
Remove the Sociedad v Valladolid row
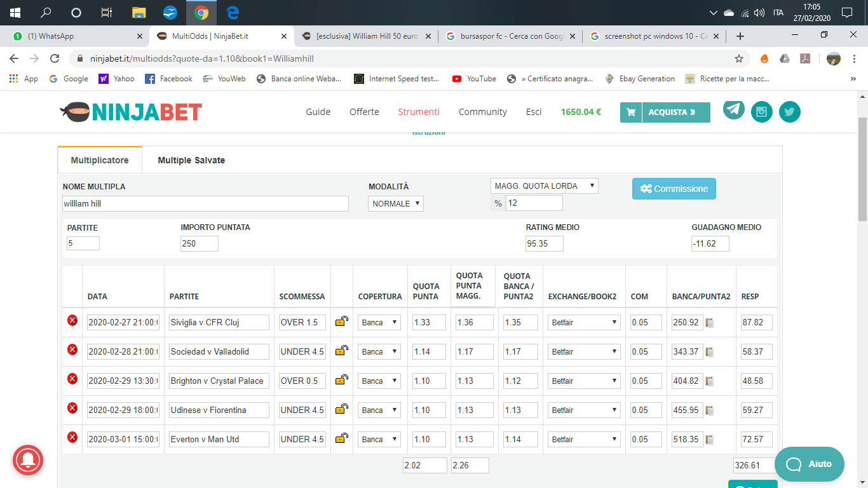click(x=72, y=349)
